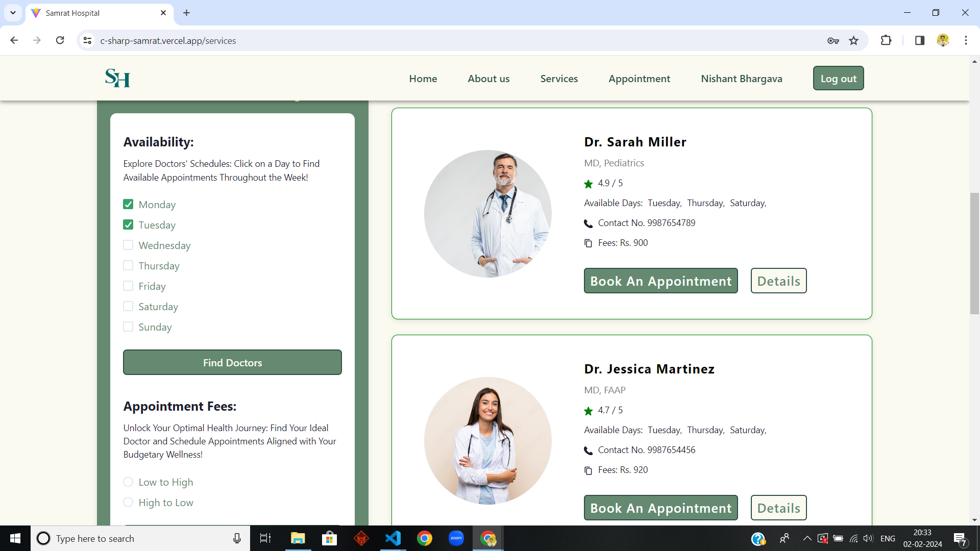Book an appointment with Dr. Sarah Miller
Screen dimensions: 980x551
(660, 281)
